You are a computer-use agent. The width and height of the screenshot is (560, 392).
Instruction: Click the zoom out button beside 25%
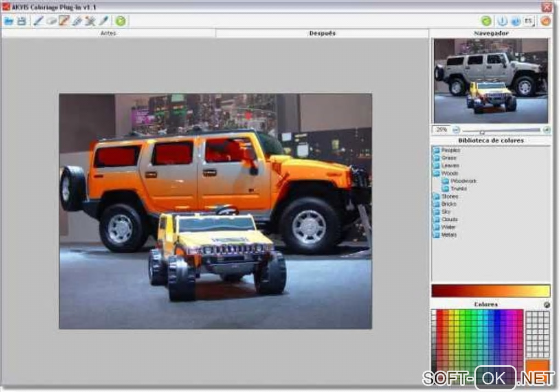[456, 130]
